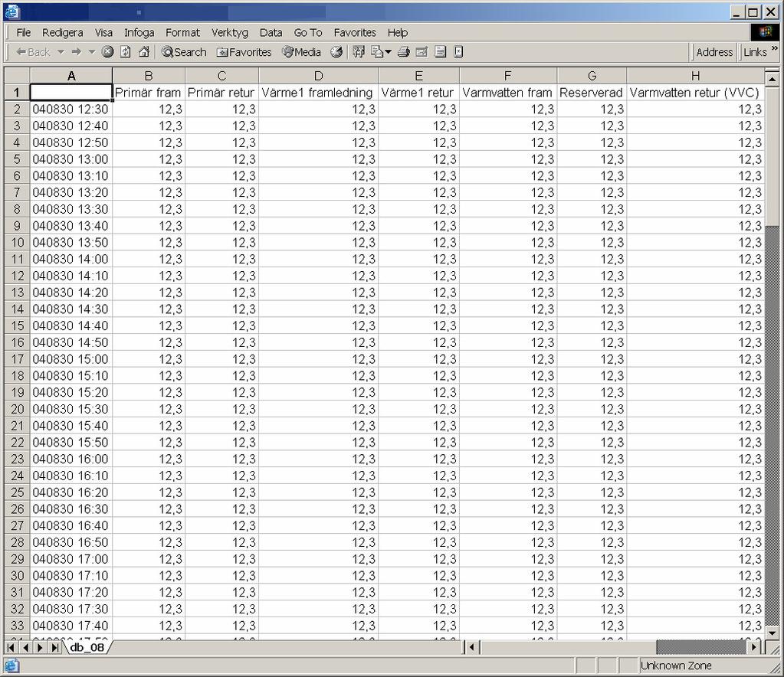Click vertical scrollbar down arrow

coord(772,633)
